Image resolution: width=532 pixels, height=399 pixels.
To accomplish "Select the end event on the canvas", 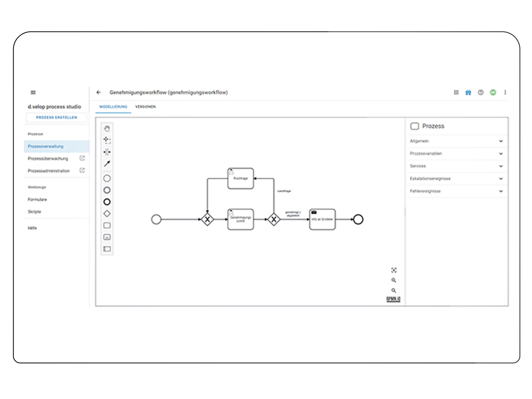I will click(358, 219).
